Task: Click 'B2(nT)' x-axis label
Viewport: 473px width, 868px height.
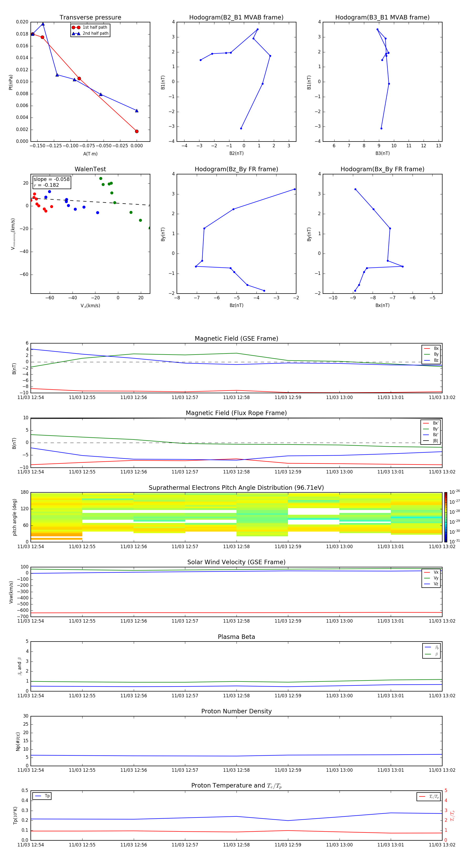Action: coord(236,154)
